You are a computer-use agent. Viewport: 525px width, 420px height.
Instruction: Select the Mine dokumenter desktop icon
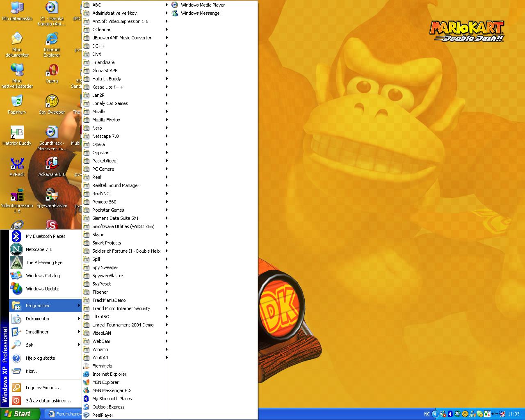pyautogui.click(x=17, y=45)
